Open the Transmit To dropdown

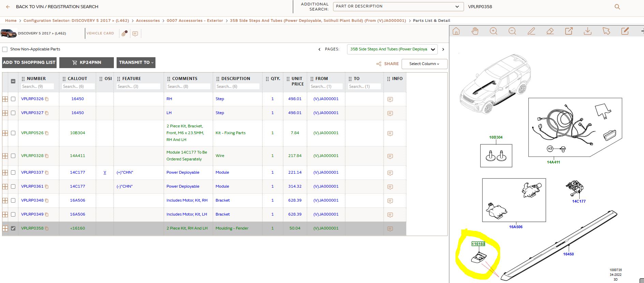136,63
